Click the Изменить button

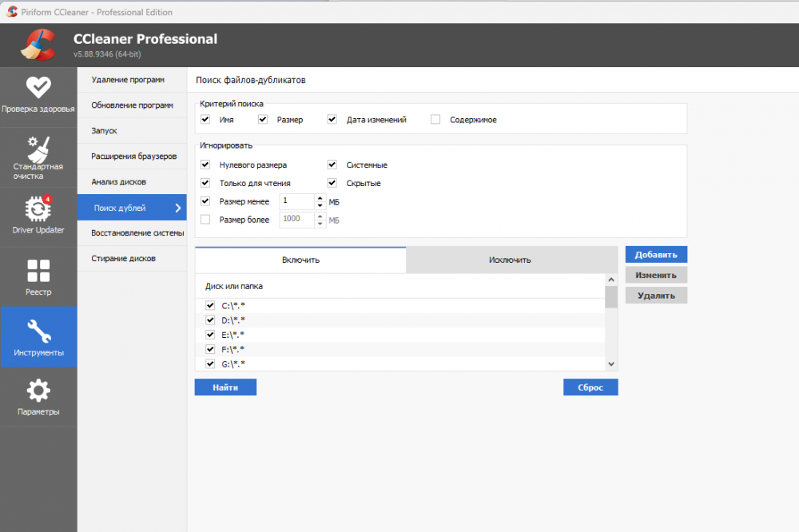(x=656, y=275)
